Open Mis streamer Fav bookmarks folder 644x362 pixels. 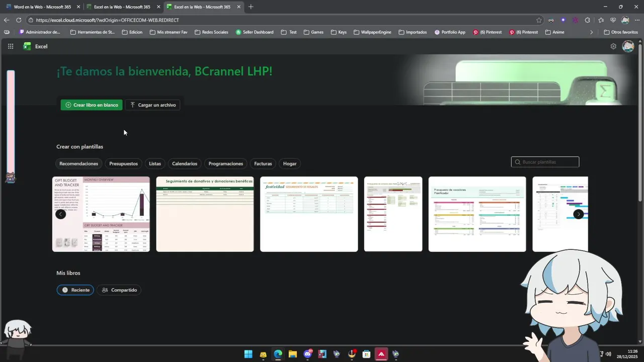(169, 32)
